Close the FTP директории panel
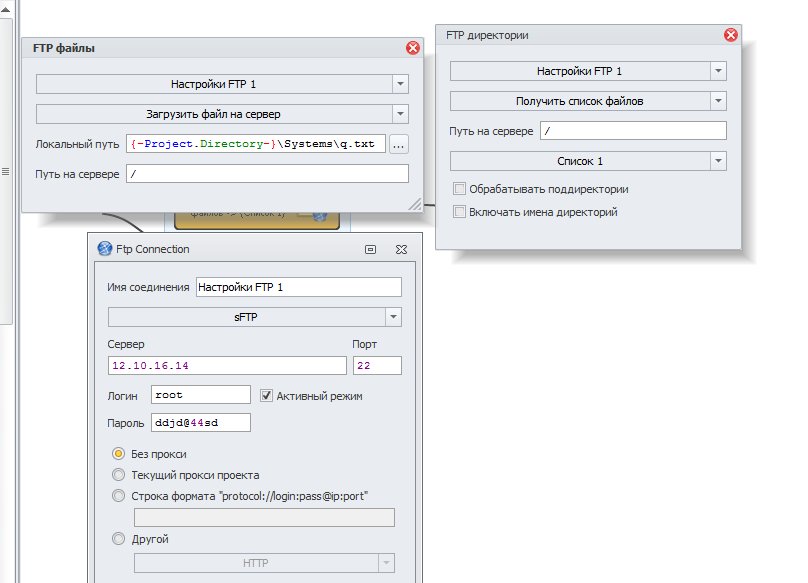 (x=731, y=35)
